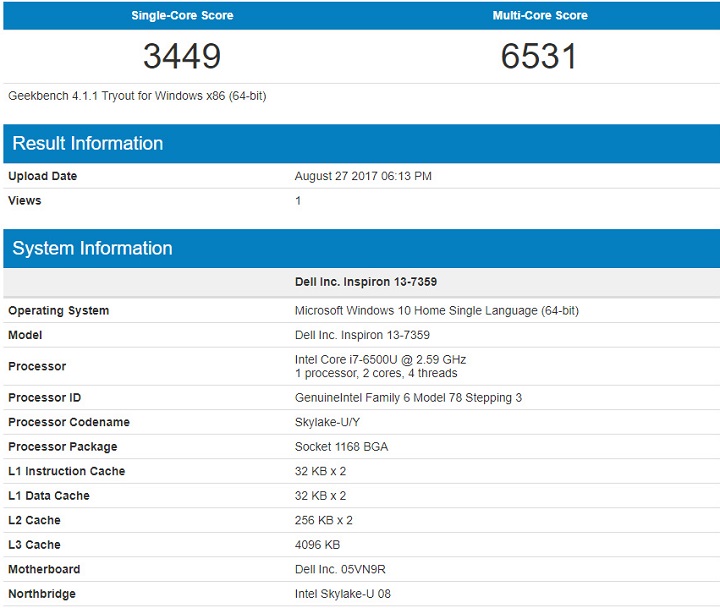The width and height of the screenshot is (720, 608).
Task: Click the L1 Instruction Cache label
Action: click(67, 471)
